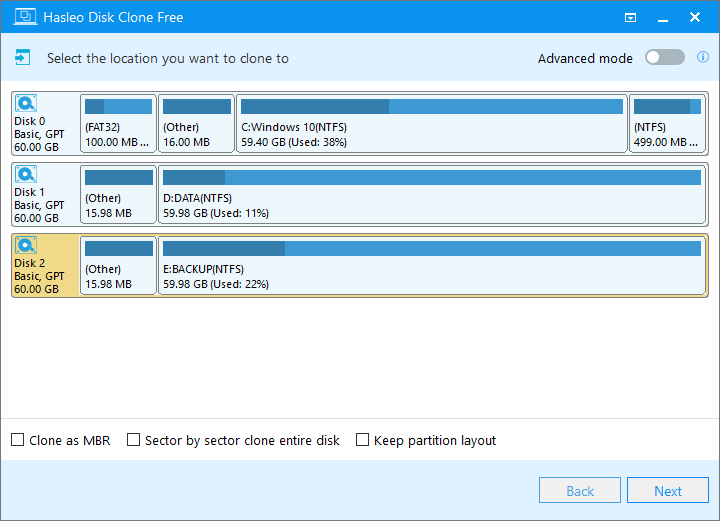Close the Hasleo Disk Clone window

point(695,17)
